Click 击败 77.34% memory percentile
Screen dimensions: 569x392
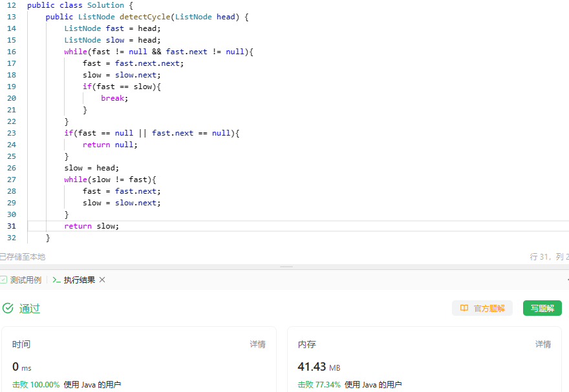pyautogui.click(x=319, y=385)
